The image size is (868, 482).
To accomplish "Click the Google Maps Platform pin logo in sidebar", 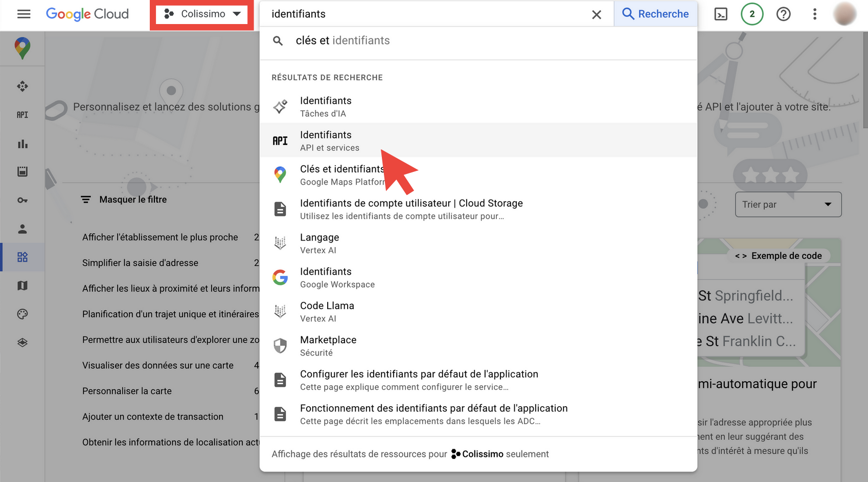I will point(22,48).
